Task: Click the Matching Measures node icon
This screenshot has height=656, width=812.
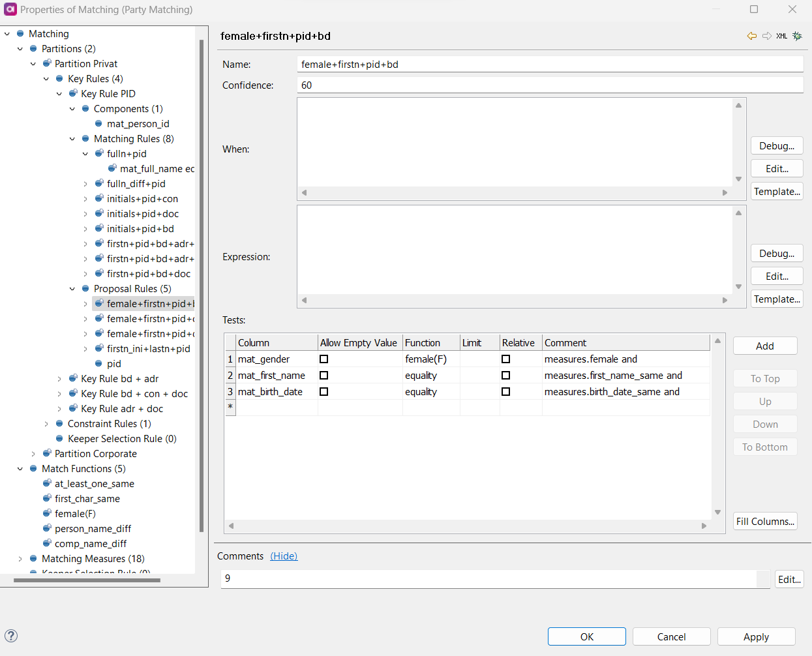Action: 33,558
